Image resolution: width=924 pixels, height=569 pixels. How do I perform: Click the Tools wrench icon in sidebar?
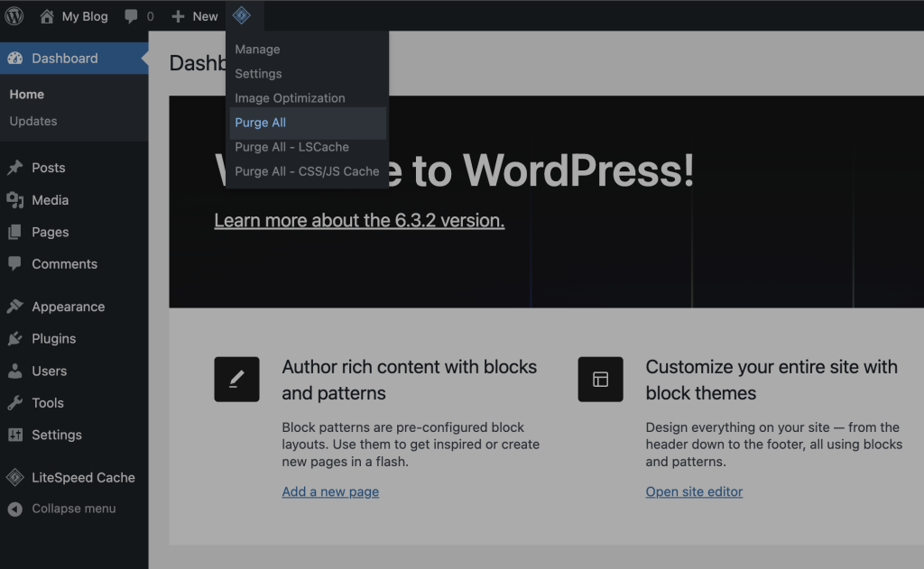(15, 403)
